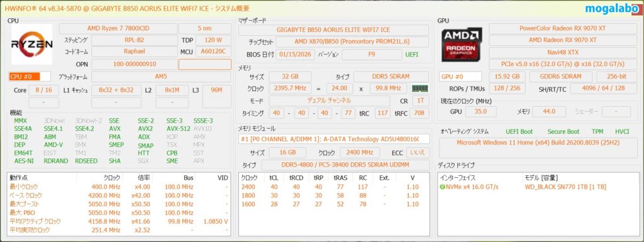The width and height of the screenshot is (644, 242).
Task: Open the memory module selector showing A-DATA Technology
Action: tap(334, 139)
